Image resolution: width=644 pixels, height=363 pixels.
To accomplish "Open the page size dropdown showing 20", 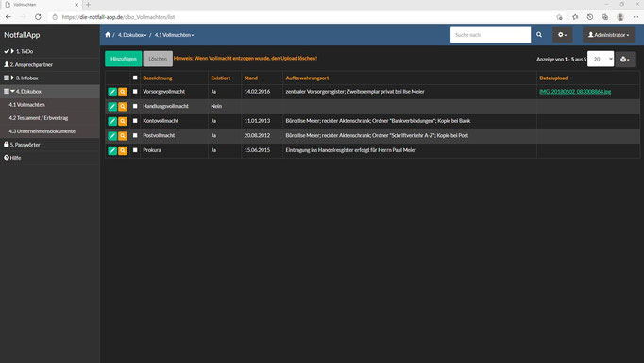I will click(601, 60).
